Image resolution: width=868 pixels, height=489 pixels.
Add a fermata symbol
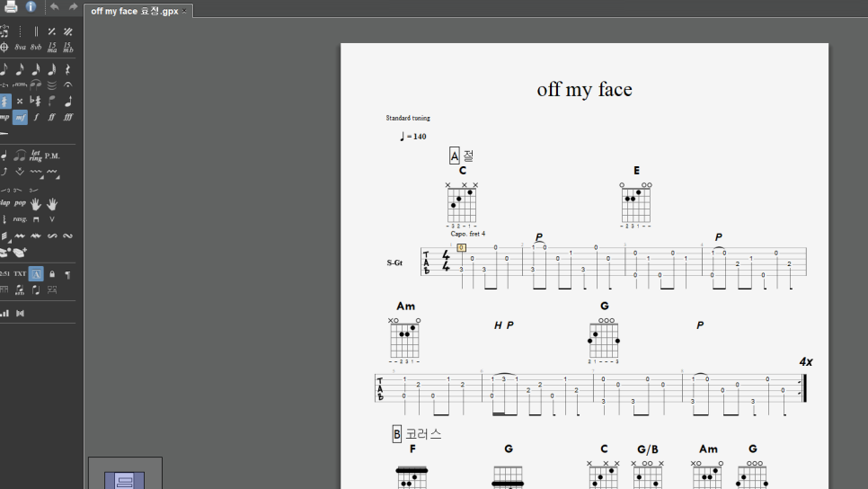pyautogui.click(x=67, y=84)
